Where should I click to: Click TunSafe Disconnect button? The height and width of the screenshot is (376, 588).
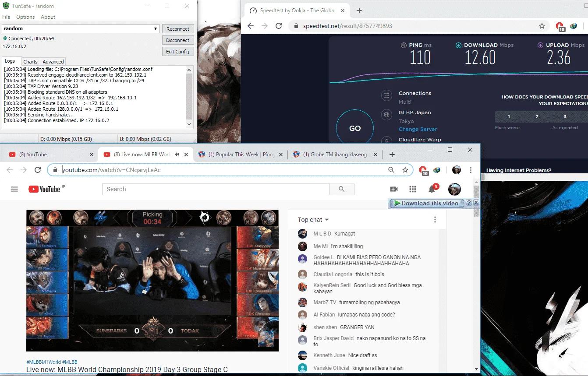178,40
